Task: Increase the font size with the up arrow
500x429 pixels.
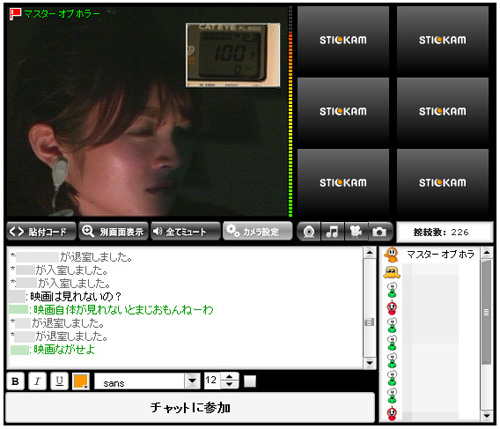Action: 229,377
